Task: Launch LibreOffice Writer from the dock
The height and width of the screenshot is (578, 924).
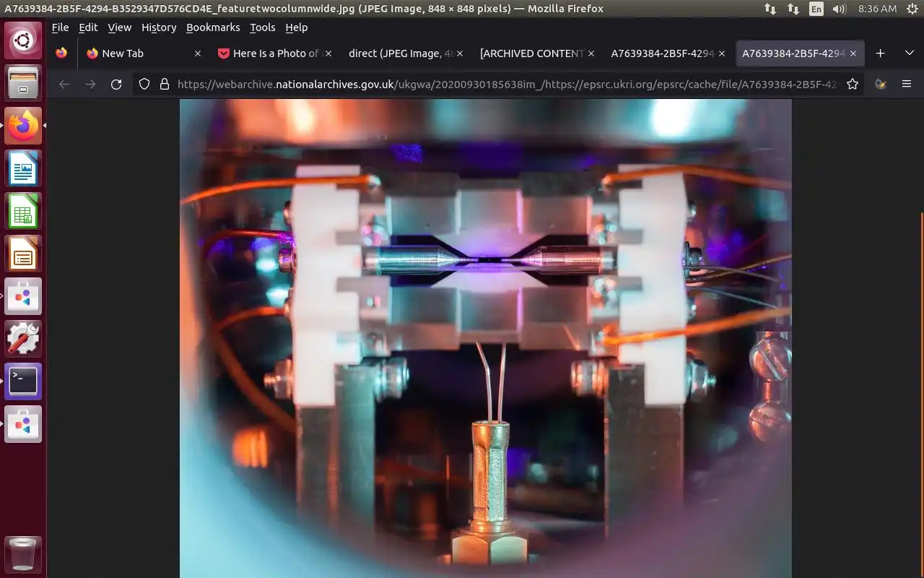Action: (23, 168)
